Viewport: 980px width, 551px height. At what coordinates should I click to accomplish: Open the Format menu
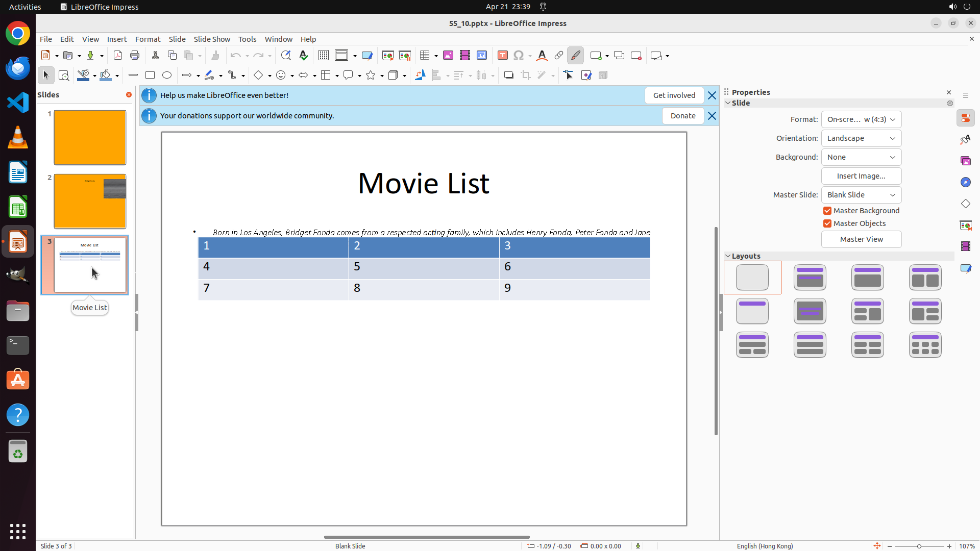point(148,39)
